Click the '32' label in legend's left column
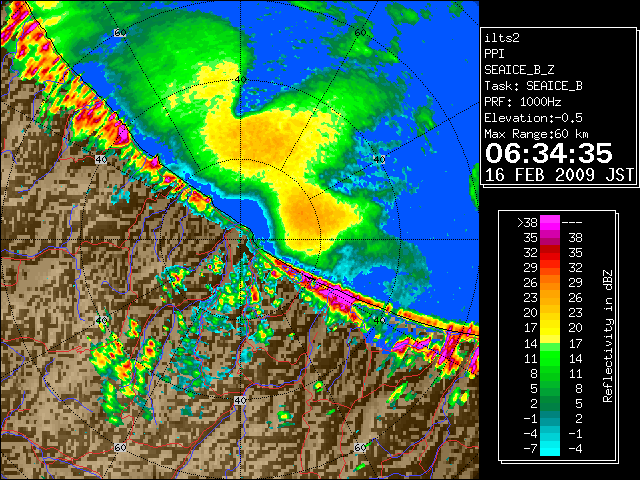The image size is (640, 480). pos(531,253)
